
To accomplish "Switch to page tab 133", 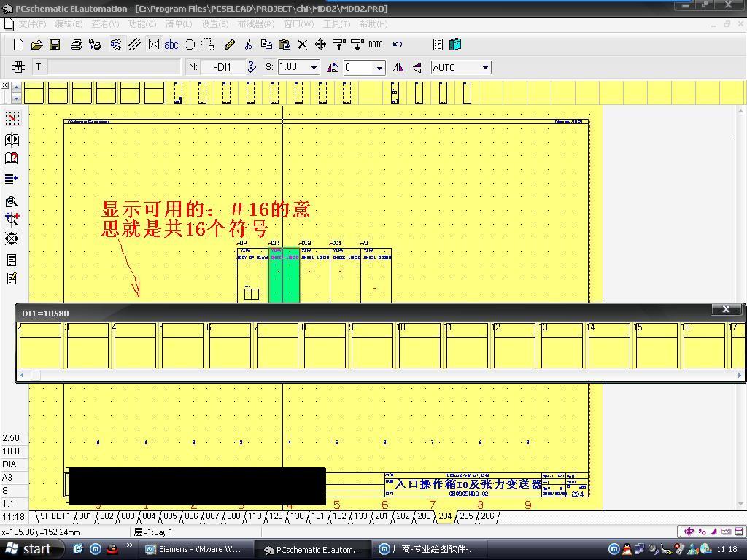I will pyautogui.click(x=360, y=516).
